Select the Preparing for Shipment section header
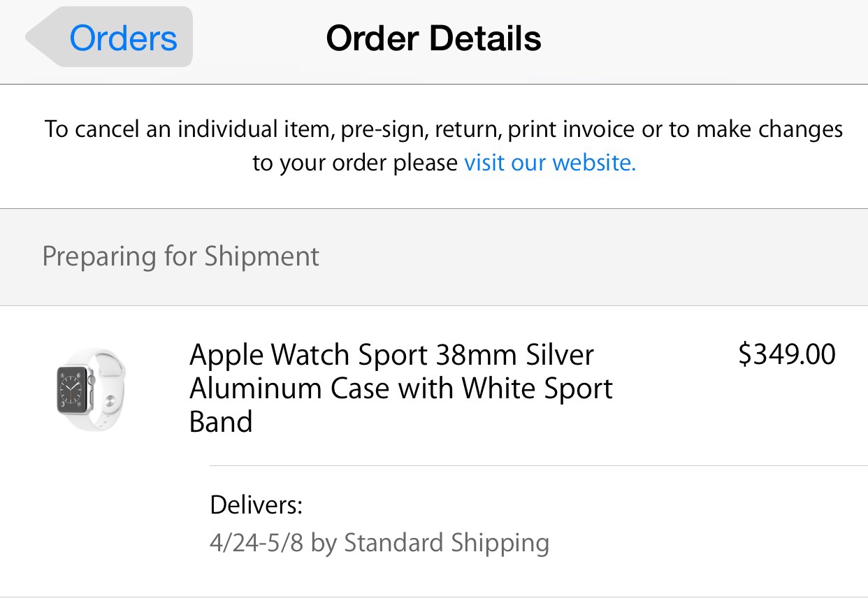Image resolution: width=868 pixels, height=603 pixels. [434, 256]
